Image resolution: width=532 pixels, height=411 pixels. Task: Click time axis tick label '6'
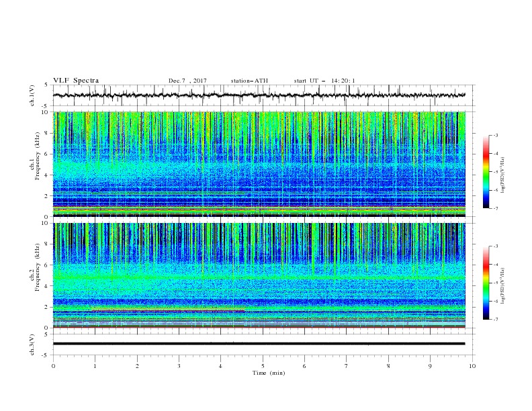304,366
